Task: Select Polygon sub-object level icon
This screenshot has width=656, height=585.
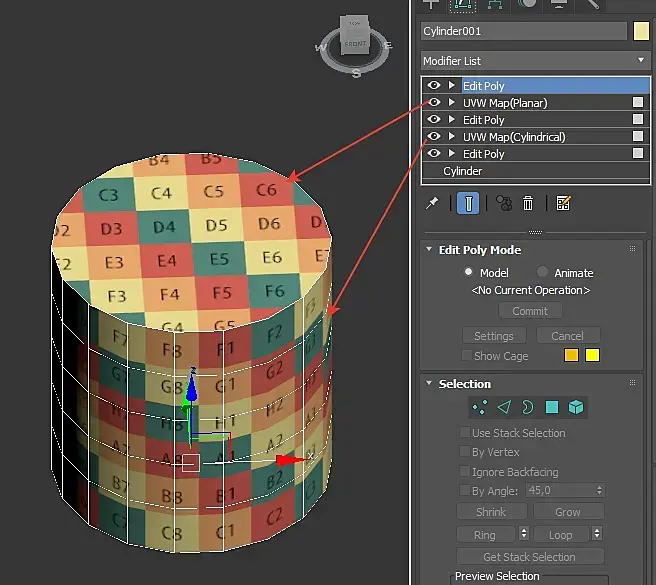Action: [x=552, y=407]
